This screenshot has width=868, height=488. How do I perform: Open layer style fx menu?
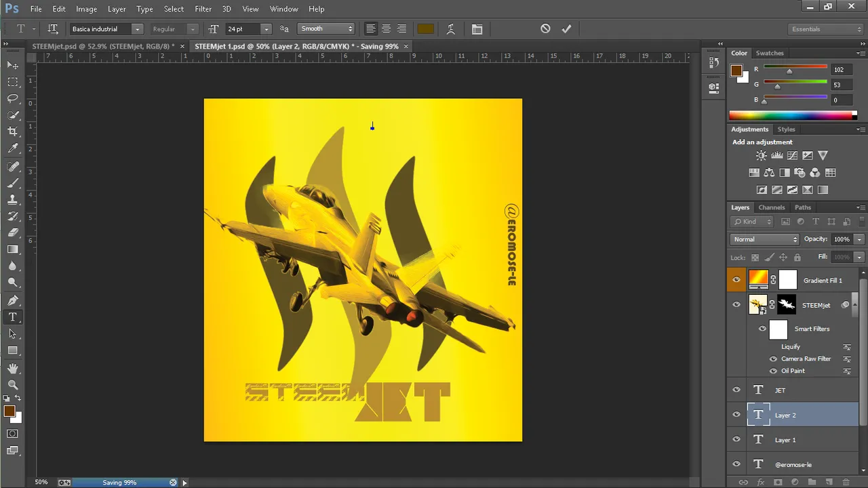coord(760,482)
